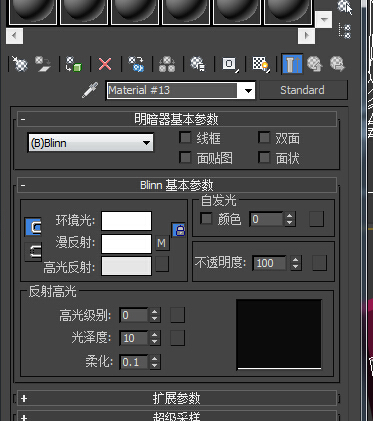The width and height of the screenshot is (373, 421).
Task: Toggle the diffuse-specular color lock button
Action: (33, 251)
